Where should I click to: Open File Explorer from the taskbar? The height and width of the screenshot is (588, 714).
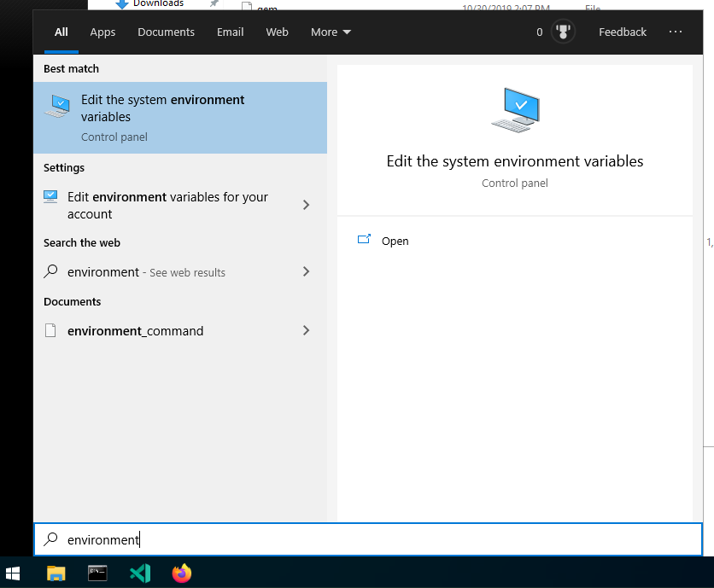point(56,573)
